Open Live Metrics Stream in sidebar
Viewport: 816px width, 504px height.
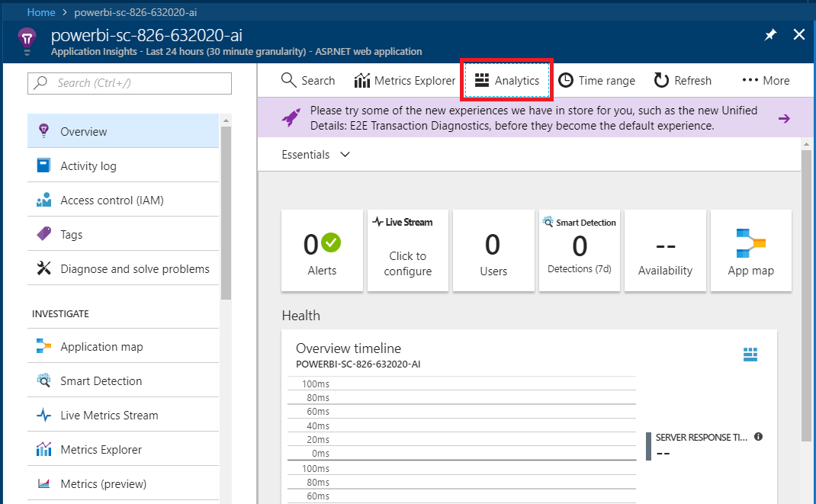[x=123, y=415]
